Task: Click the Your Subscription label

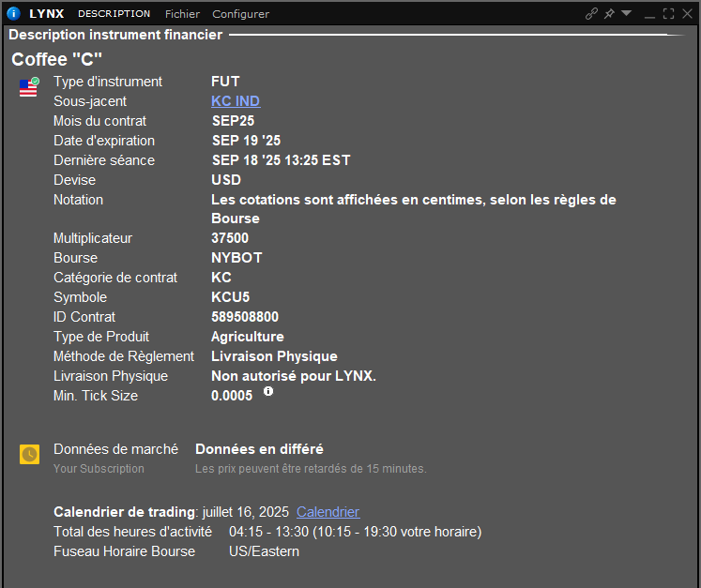Action: click(x=99, y=468)
